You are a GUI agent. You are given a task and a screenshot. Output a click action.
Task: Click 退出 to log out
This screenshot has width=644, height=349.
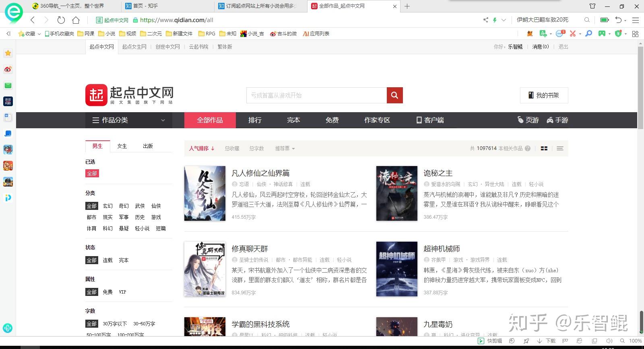click(x=563, y=47)
